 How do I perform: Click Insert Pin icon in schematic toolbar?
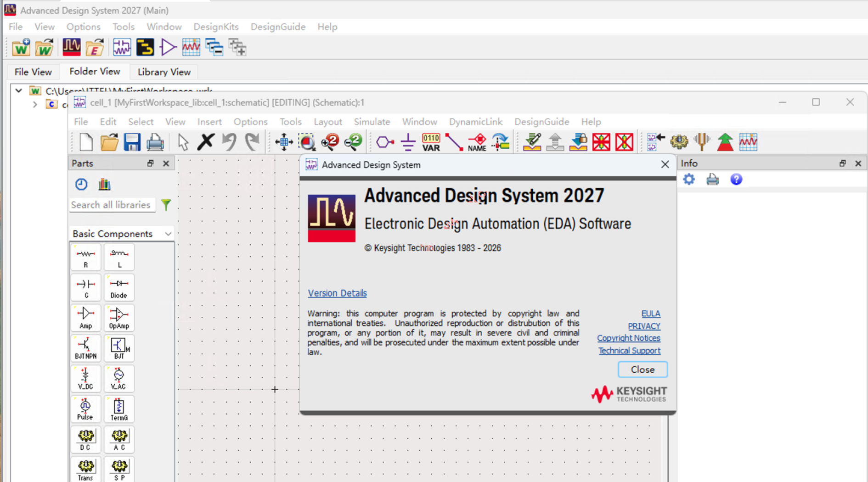385,142
